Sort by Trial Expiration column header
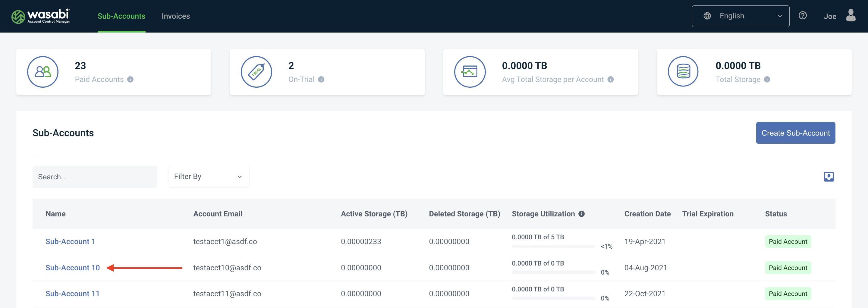 point(708,214)
